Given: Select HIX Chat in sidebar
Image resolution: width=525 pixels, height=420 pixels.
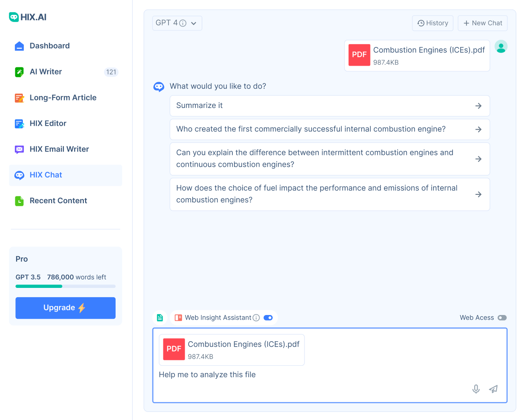Looking at the screenshot, I should click(x=66, y=175).
